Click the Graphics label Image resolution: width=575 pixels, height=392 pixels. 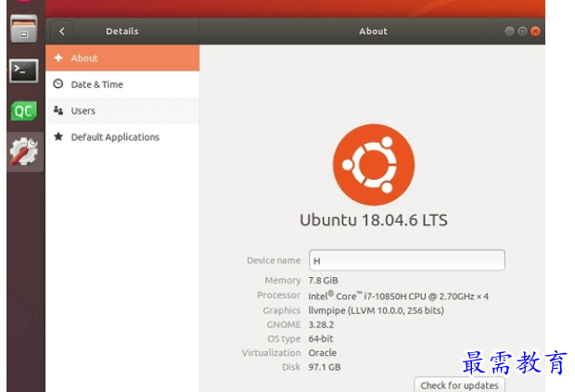point(282,310)
